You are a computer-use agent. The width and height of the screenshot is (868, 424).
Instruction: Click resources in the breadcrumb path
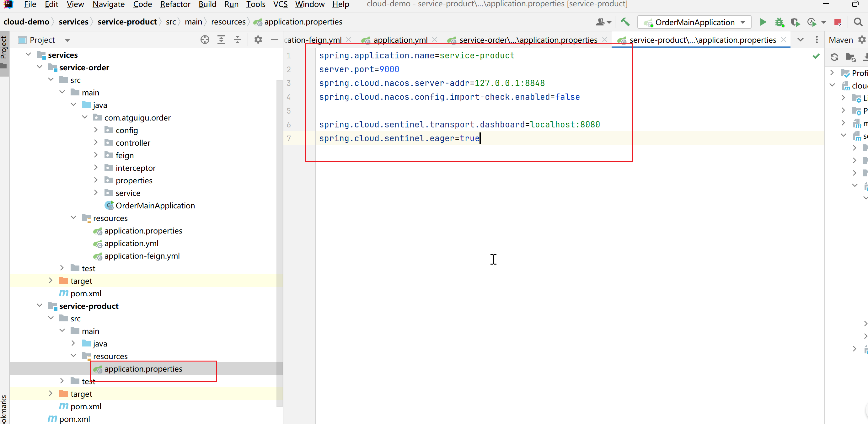228,22
